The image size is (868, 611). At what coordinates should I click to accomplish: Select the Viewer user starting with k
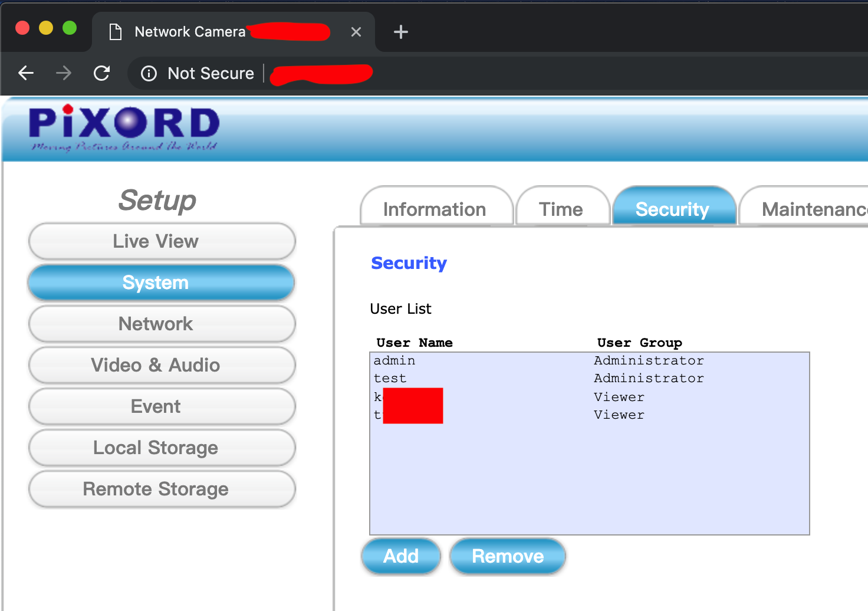pyautogui.click(x=590, y=397)
